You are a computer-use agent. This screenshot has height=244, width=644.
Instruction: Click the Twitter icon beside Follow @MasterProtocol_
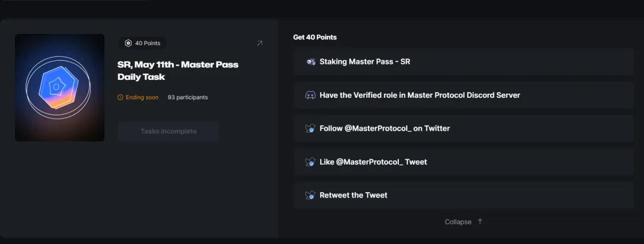311,128
